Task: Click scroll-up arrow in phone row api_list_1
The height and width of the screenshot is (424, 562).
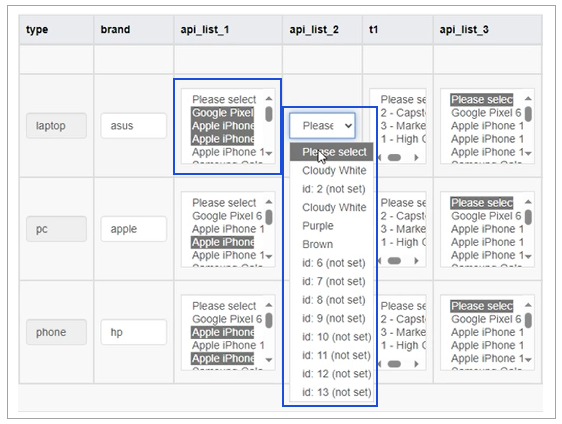Action: tap(269, 305)
